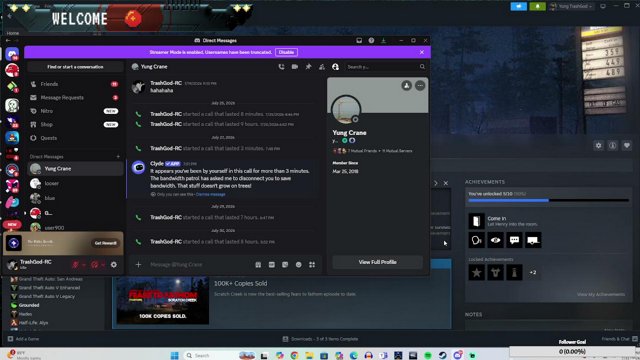The image size is (640, 360).
Task: Select Half-Life: Alyx in Steam library
Action: tap(33, 322)
